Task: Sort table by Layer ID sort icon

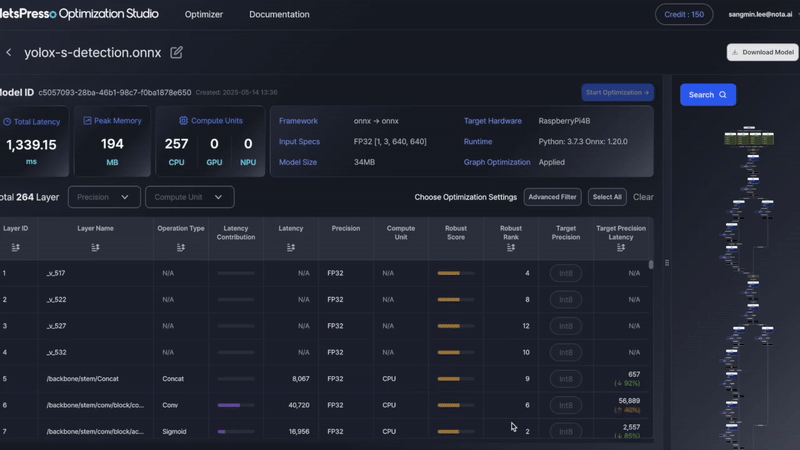Action: (15, 247)
